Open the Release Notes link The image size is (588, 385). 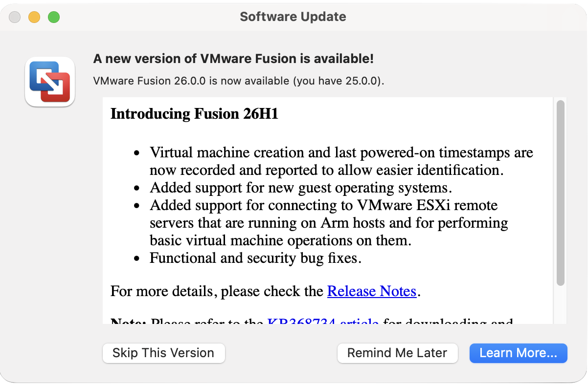(372, 292)
